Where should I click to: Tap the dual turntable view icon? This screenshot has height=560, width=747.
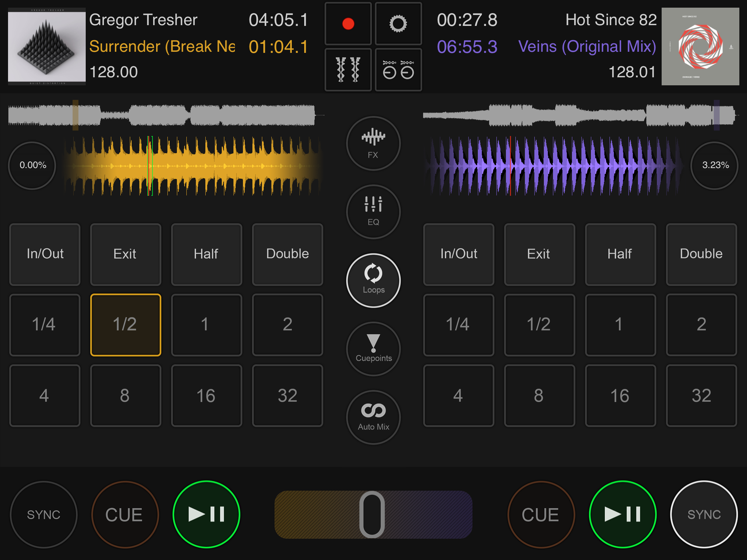398,69
